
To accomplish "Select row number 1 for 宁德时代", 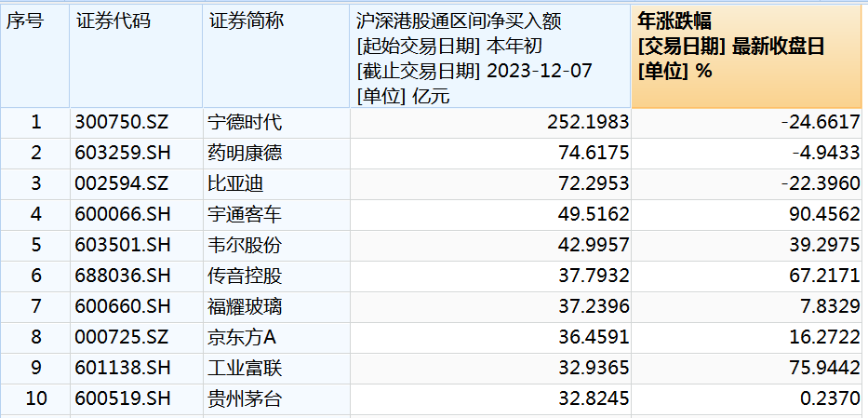I will coord(36,122).
